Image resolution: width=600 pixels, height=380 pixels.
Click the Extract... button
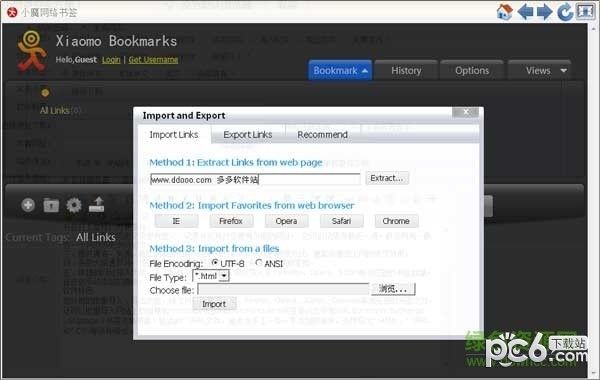click(x=387, y=178)
